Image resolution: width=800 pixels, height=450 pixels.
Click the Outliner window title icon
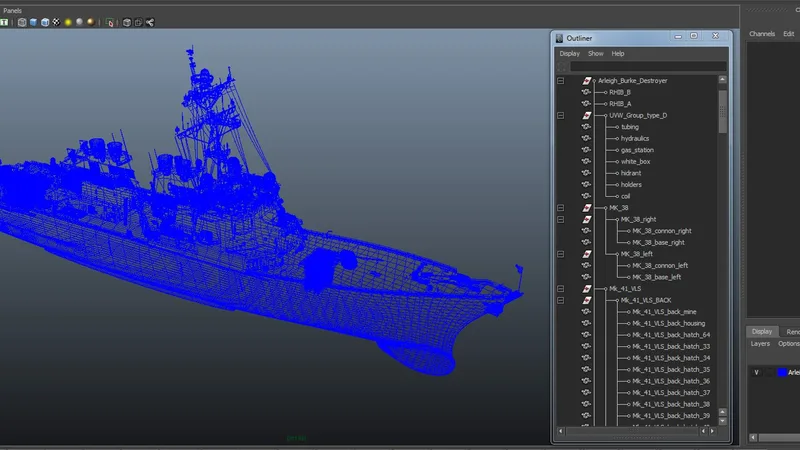[559, 38]
